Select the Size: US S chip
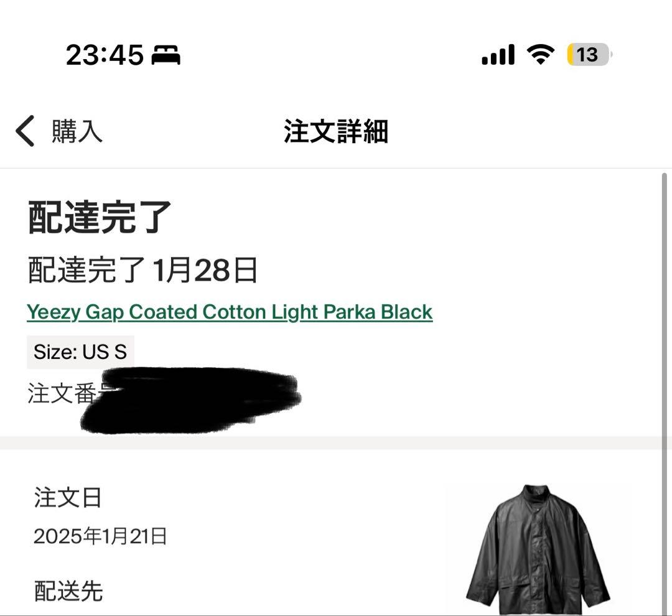The width and height of the screenshot is (672, 616). (80, 352)
